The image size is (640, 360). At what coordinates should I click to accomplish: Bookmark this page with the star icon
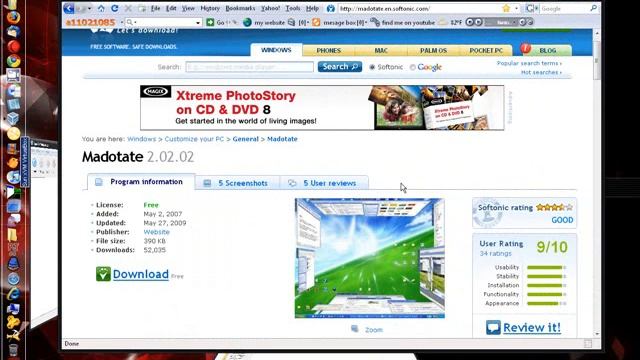506,8
